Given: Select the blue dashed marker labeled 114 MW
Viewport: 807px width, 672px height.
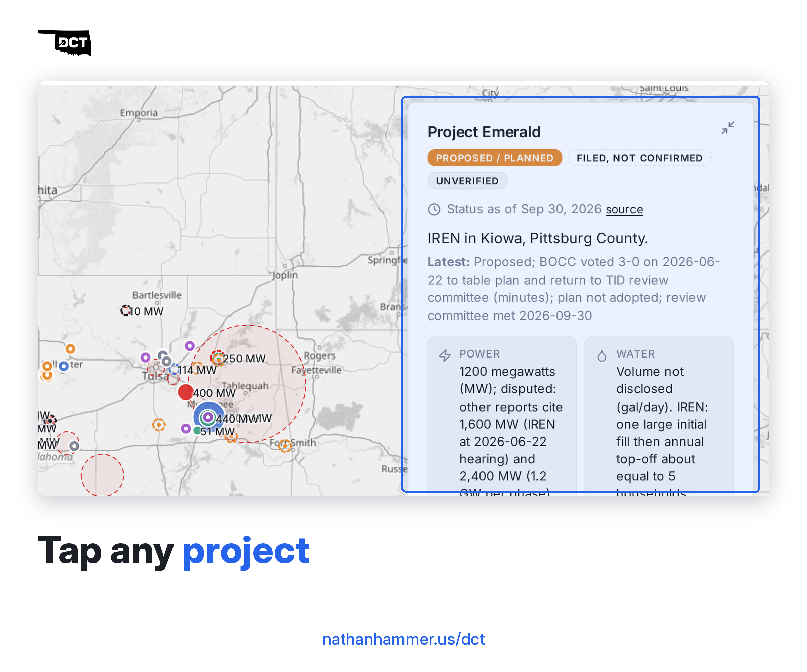Looking at the screenshot, I should (174, 369).
